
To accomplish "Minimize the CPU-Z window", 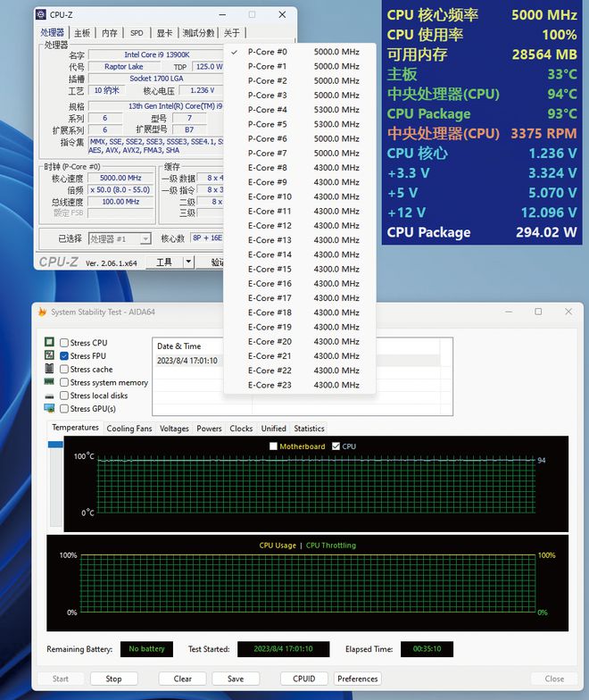I will [222, 14].
